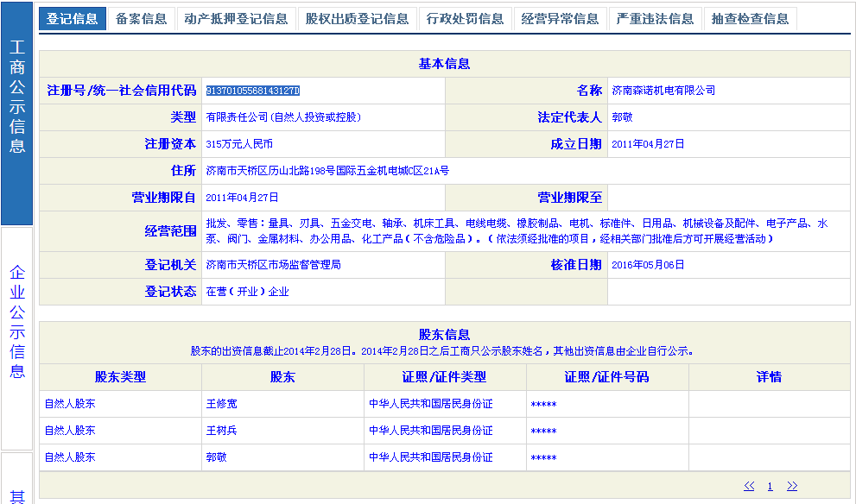Open the 动产抵押登记信息 tab
The width and height of the screenshot is (856, 504).
[x=236, y=19]
